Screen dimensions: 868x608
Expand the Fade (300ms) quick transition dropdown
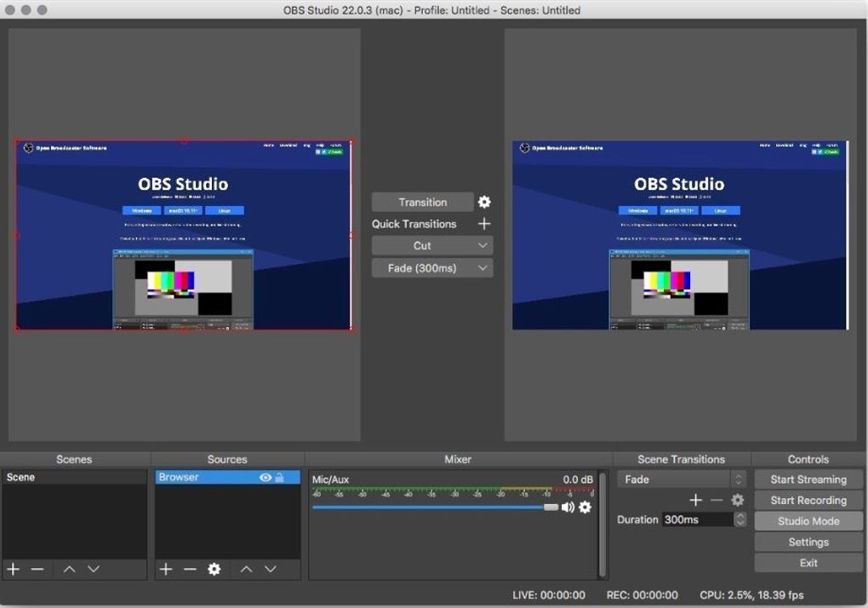click(483, 268)
